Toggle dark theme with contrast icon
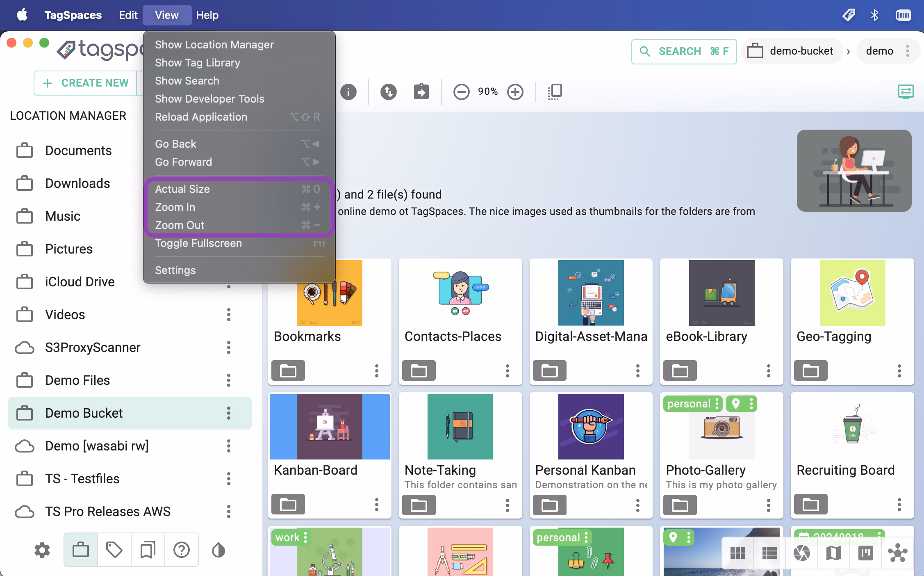 point(218,550)
